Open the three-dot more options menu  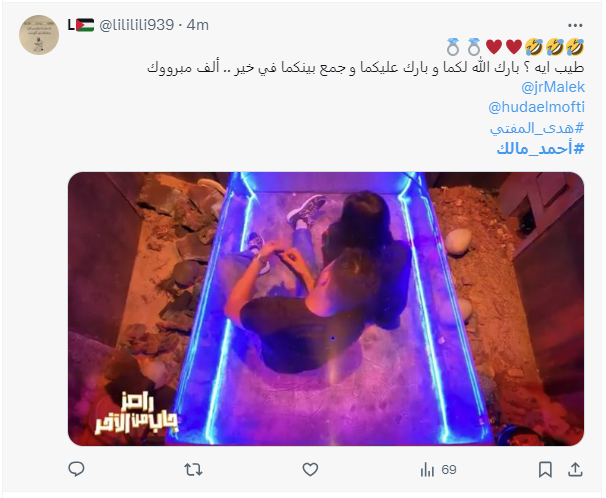point(575,25)
